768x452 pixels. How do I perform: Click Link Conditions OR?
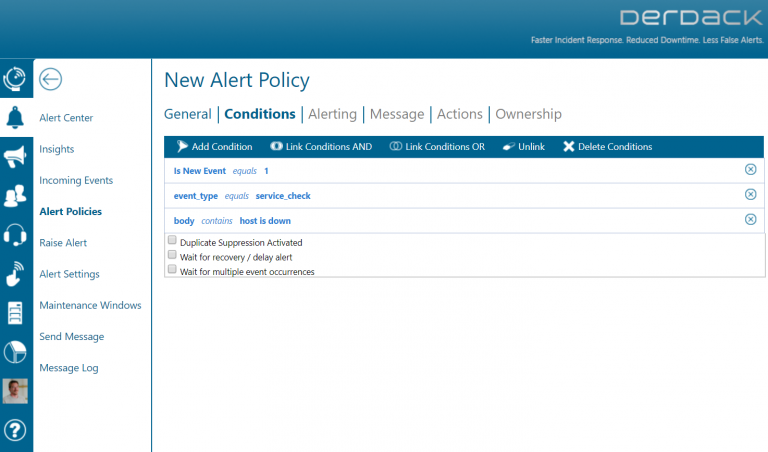click(x=437, y=146)
